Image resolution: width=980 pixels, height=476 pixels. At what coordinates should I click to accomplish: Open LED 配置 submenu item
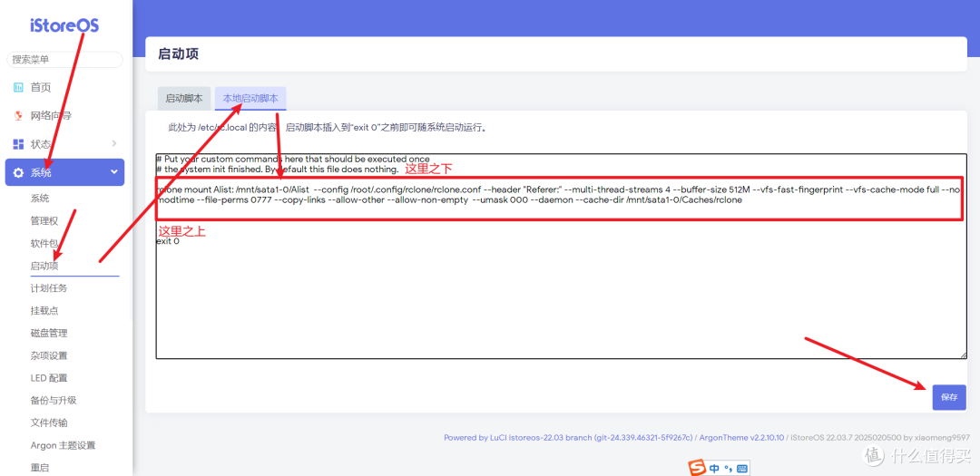[x=49, y=378]
